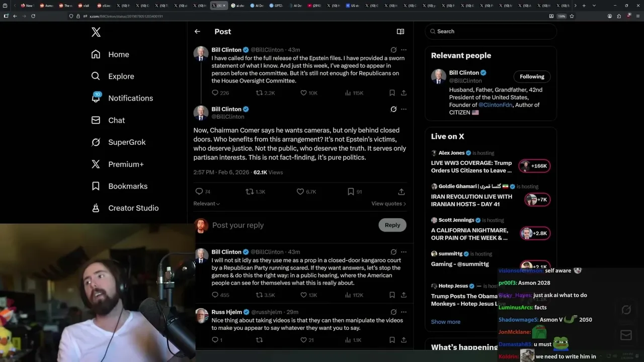Open Premium+ in the sidebar
The height and width of the screenshot is (362, 644).
[x=118, y=164]
